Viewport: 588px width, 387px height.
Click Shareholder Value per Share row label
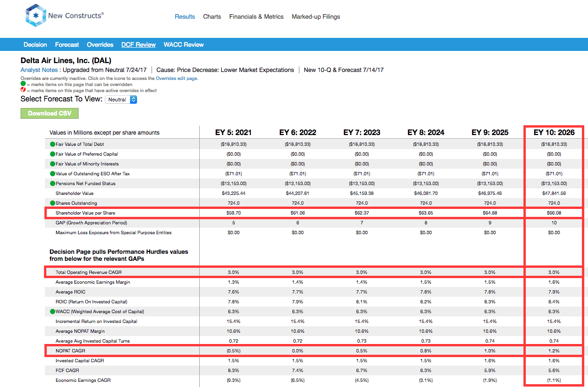coord(85,213)
